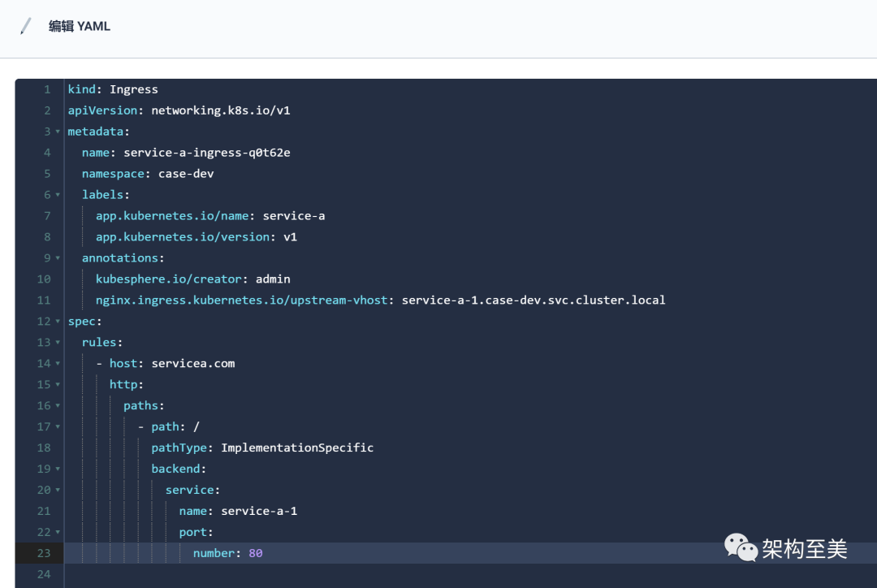Viewport: 877px width, 588px height.
Task: Click the 'case-dev' namespace value
Action: click(186, 174)
